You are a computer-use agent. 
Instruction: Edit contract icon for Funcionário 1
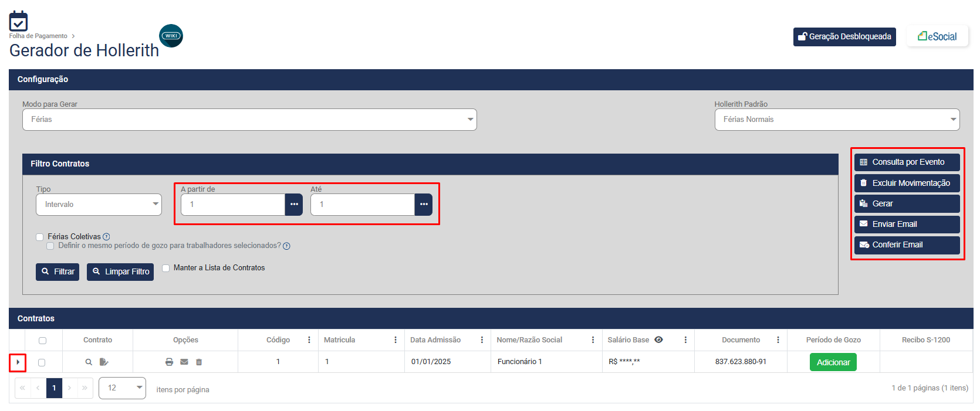point(104,362)
